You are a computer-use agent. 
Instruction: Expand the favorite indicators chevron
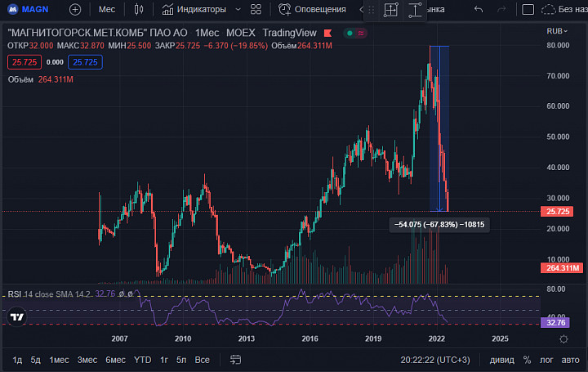(x=238, y=9)
